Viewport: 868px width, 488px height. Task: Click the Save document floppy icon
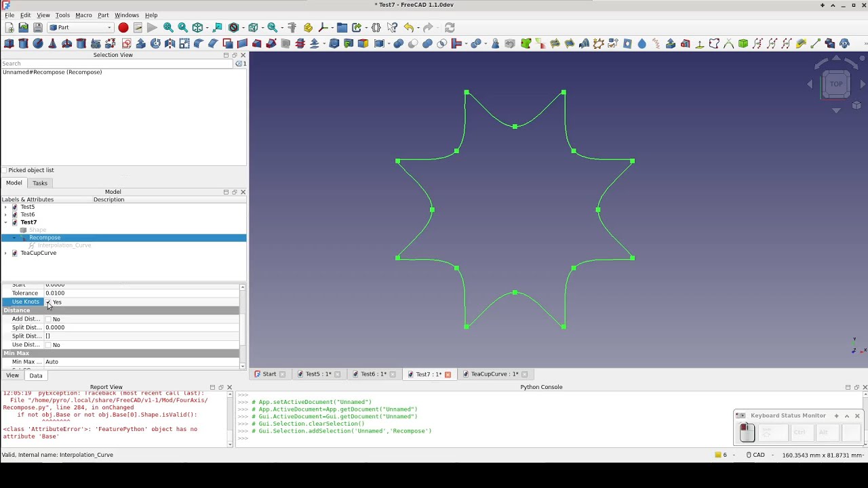point(38,28)
